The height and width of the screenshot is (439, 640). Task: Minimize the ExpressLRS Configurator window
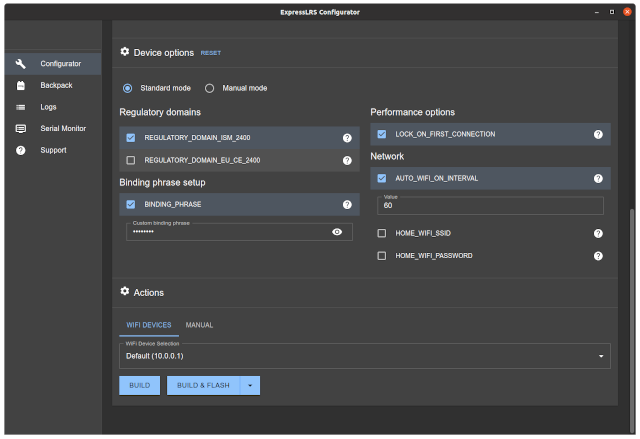[597, 12]
